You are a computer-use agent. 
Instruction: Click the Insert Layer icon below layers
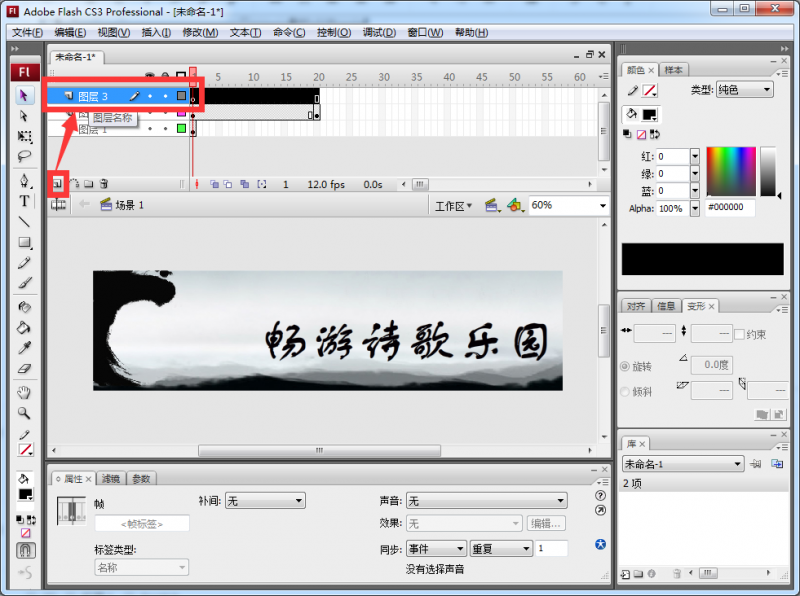(58, 184)
